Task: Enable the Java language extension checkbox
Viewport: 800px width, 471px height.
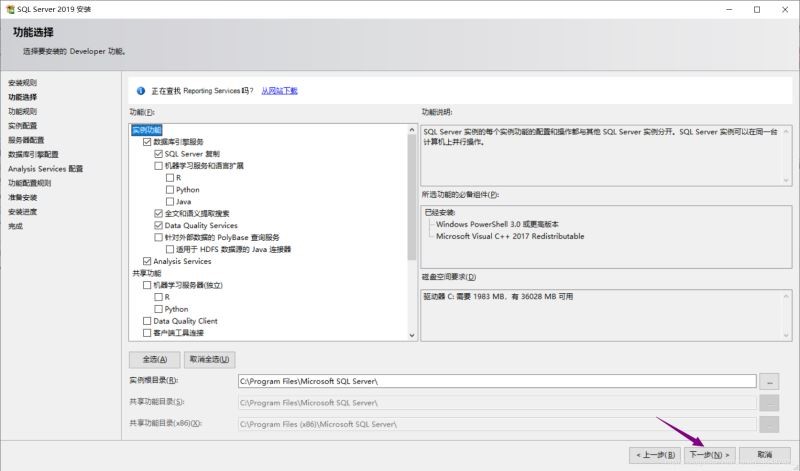Action: 170,201
